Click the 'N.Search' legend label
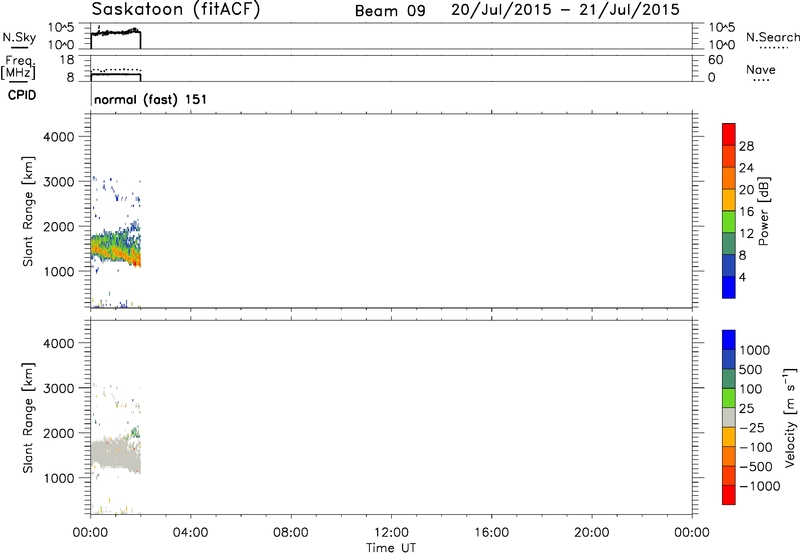The image size is (800, 554). [772, 37]
